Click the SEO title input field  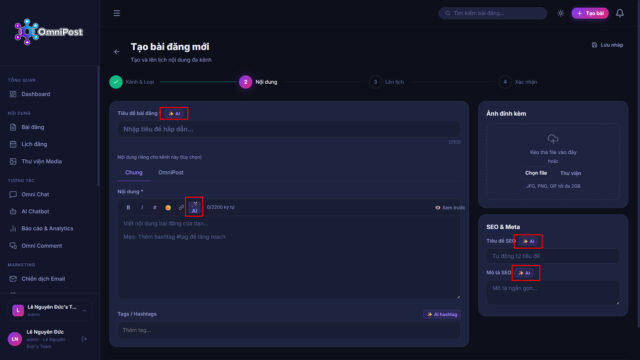tap(553, 256)
